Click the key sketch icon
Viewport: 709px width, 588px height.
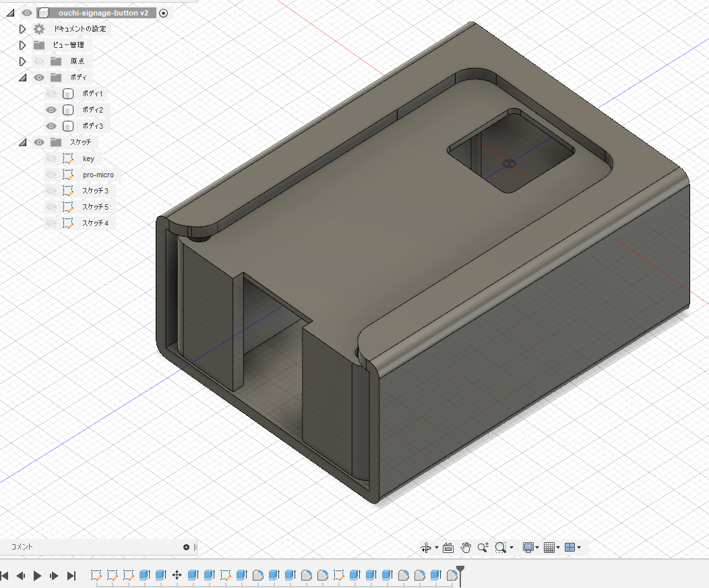(68, 158)
